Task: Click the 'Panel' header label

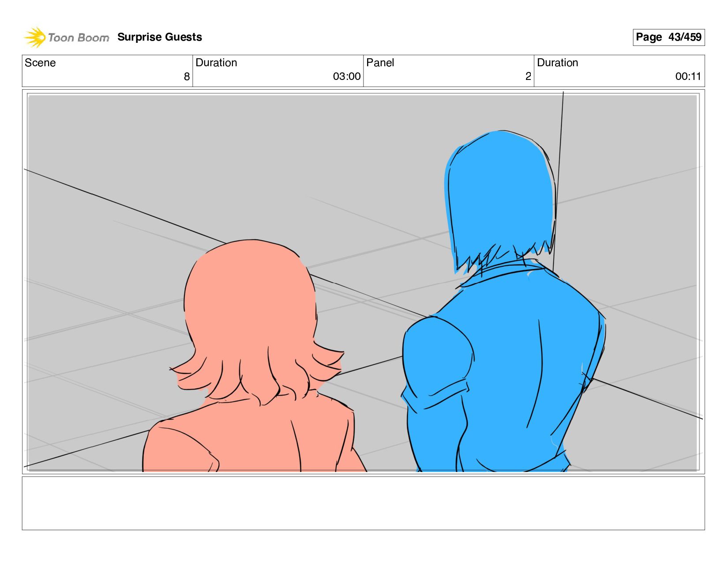Action: tap(380, 63)
